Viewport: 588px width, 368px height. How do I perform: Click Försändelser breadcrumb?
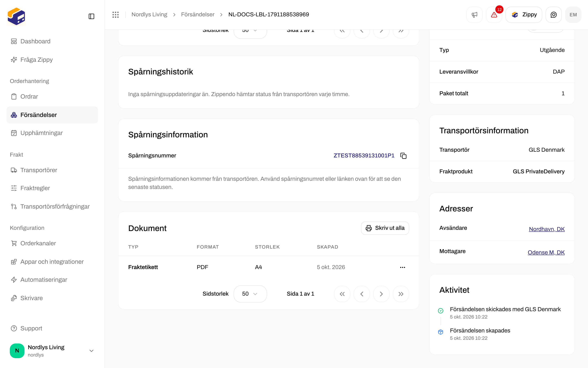[x=198, y=15]
